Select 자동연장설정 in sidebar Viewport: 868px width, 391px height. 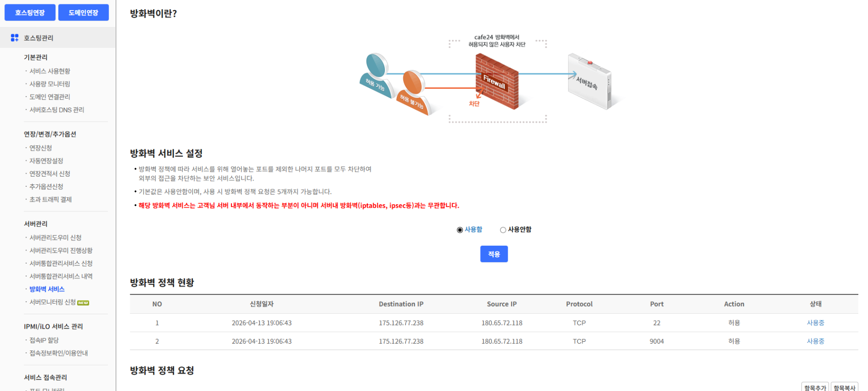[46, 161]
